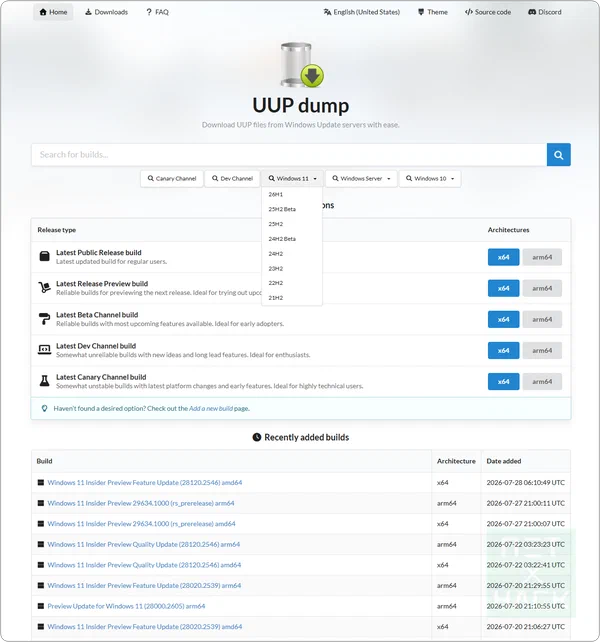Click the Architecture column header

click(456, 461)
